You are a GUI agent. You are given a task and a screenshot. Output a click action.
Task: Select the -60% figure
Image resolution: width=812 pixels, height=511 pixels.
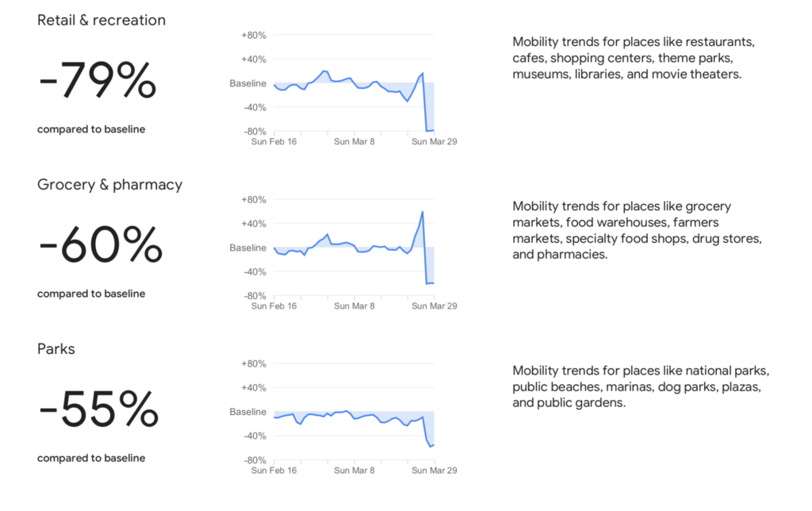point(101,245)
